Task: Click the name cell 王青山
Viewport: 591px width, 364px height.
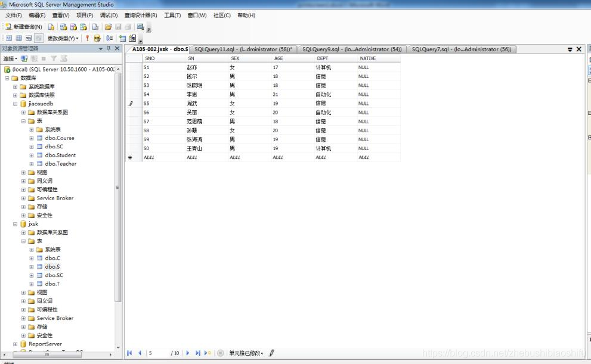Action: click(206, 149)
